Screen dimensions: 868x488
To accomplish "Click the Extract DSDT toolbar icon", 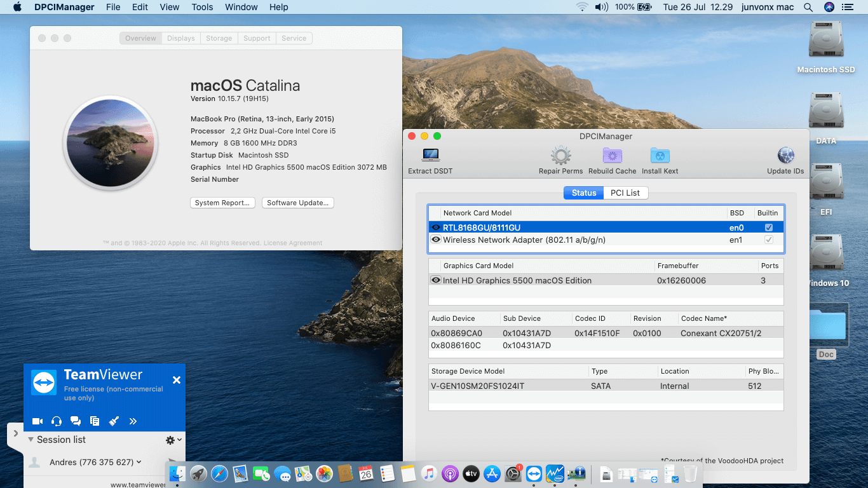I will [430, 155].
